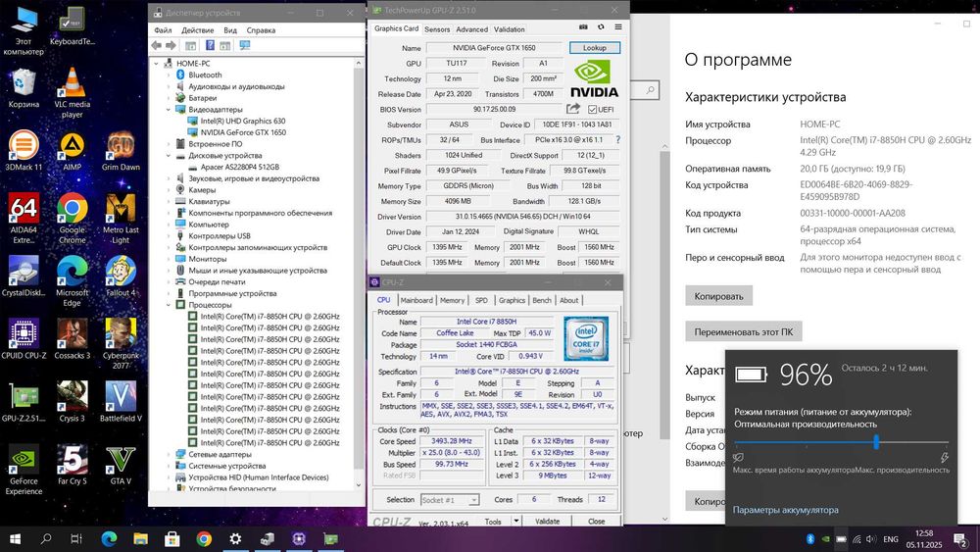Collapse HOME-PC root node
The image size is (980, 552).
click(157, 64)
